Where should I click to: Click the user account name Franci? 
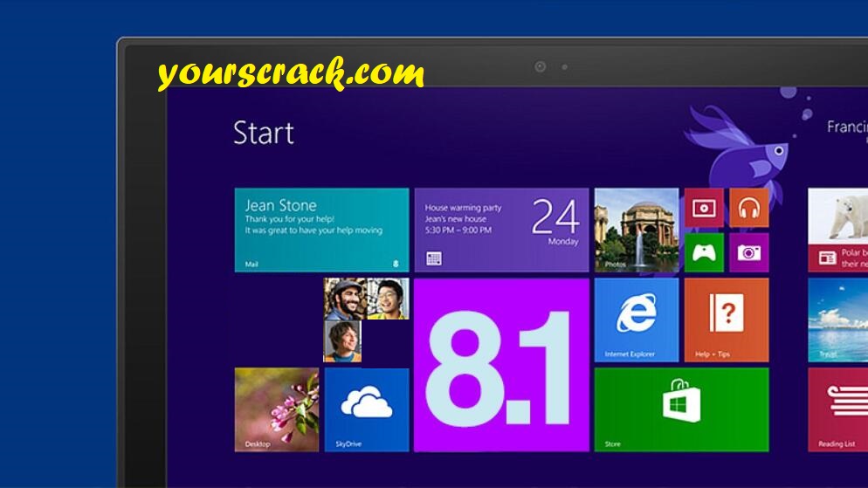pyautogui.click(x=848, y=127)
